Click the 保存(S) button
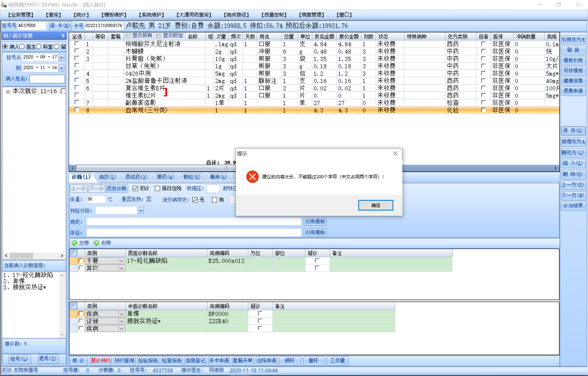The height and width of the screenshot is (376, 588). coord(573,130)
